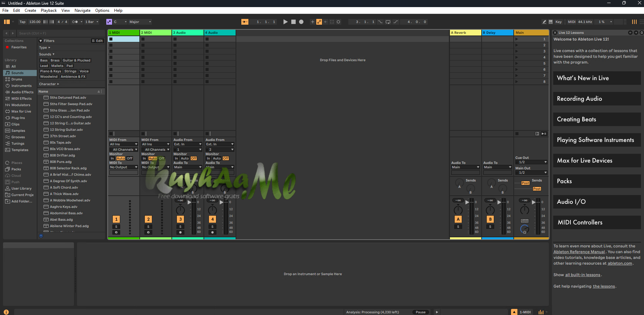Click the Stop All Clips button on Main
The image size is (644, 315).
(517, 134)
